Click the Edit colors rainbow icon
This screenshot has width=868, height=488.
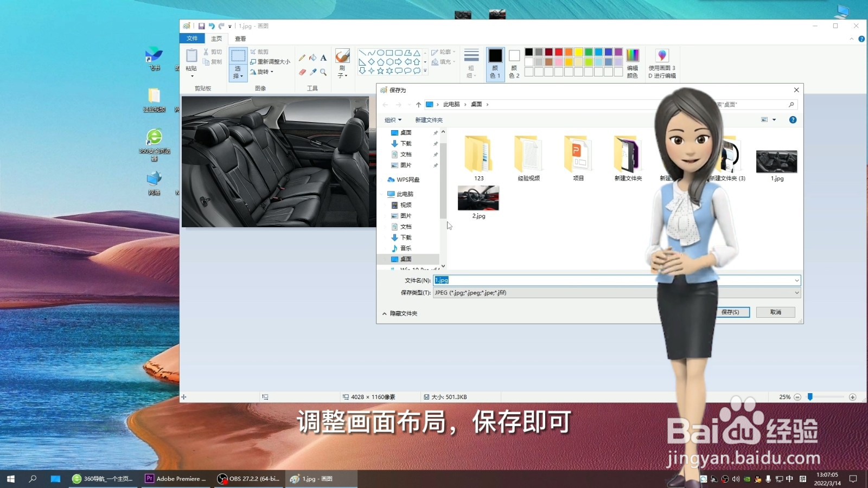click(x=633, y=55)
